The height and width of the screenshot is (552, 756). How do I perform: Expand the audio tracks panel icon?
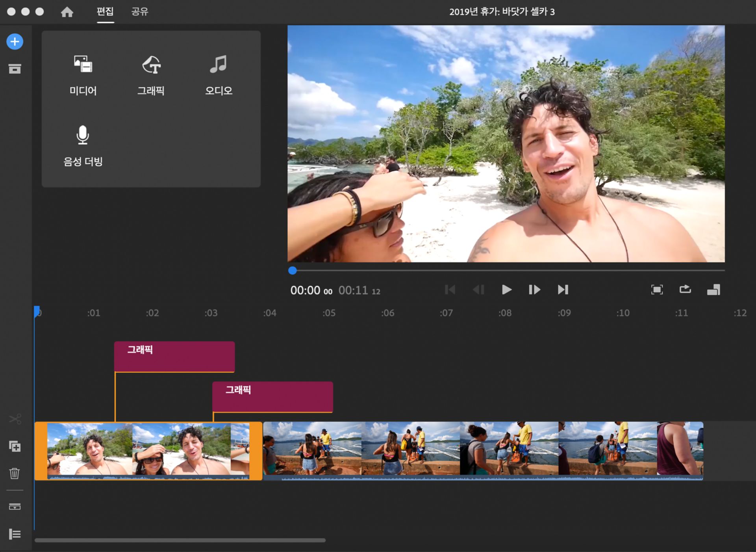click(x=15, y=506)
